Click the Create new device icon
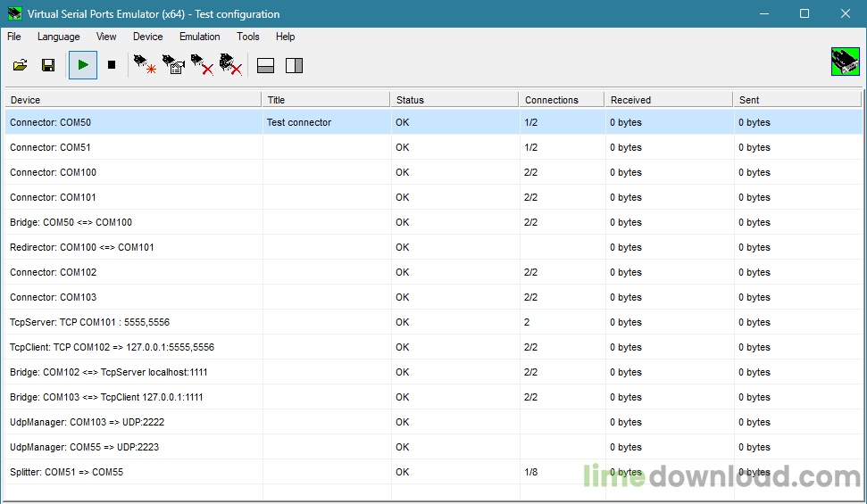The image size is (867, 504). 145,65
